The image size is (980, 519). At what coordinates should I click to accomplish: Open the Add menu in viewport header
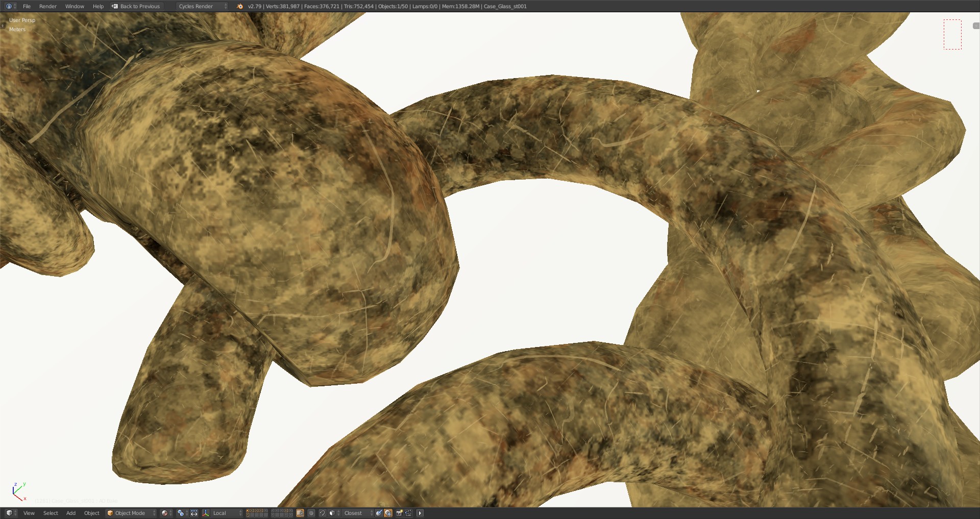71,513
